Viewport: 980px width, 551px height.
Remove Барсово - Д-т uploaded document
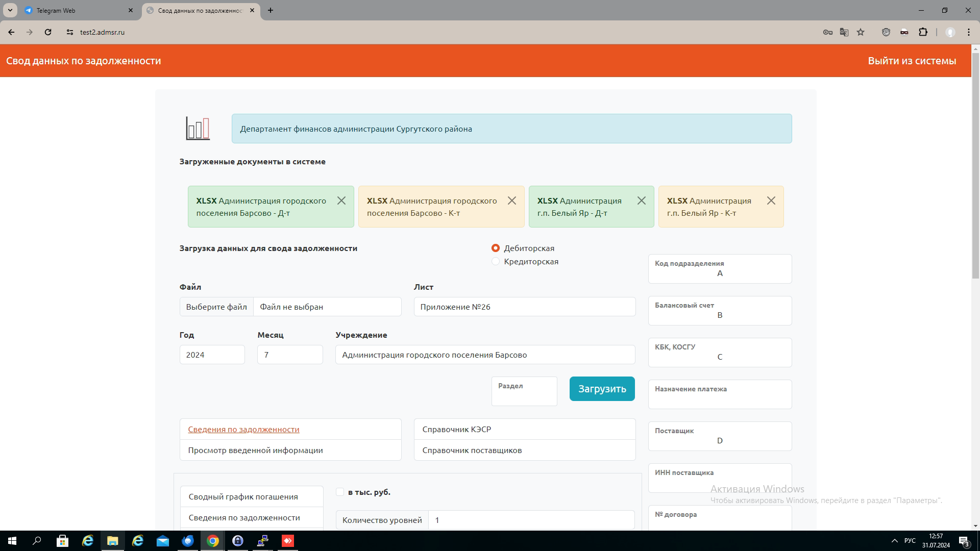(341, 201)
